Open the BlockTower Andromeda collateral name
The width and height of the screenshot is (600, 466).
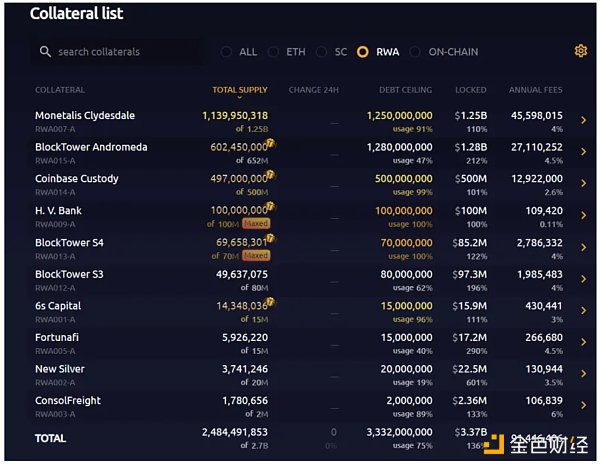coord(91,147)
